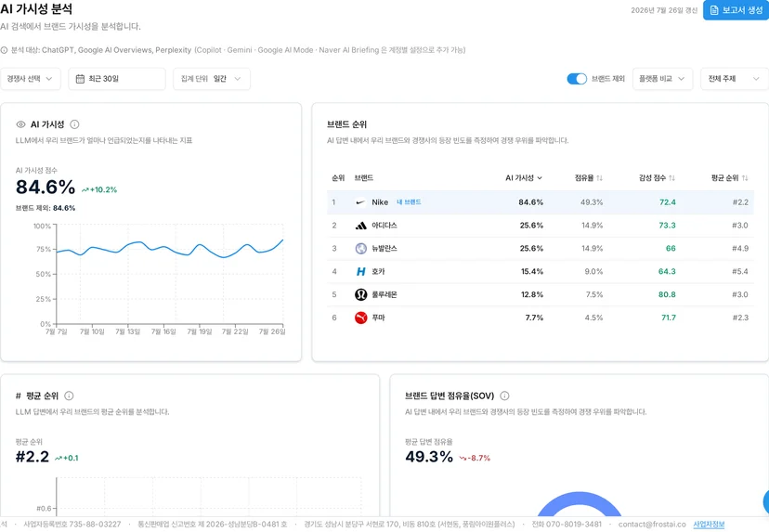Click the info icon next to AI 가시성
Image resolution: width=769 pixels, height=532 pixels.
coord(74,124)
